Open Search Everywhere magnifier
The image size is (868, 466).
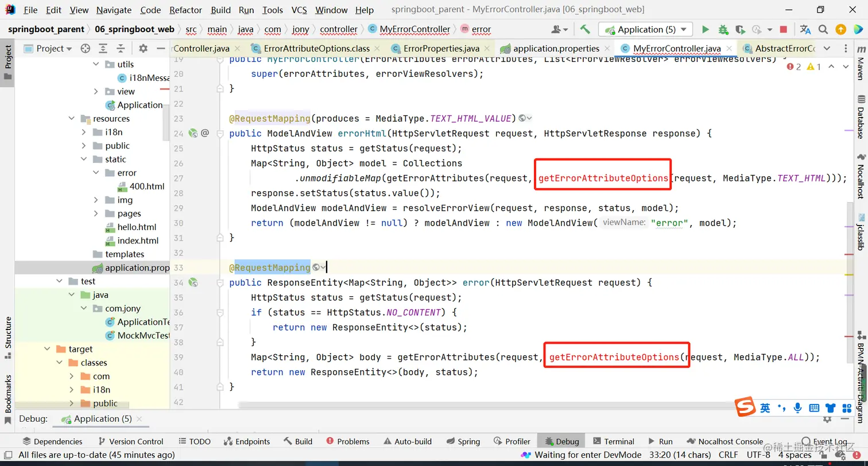[x=823, y=29]
